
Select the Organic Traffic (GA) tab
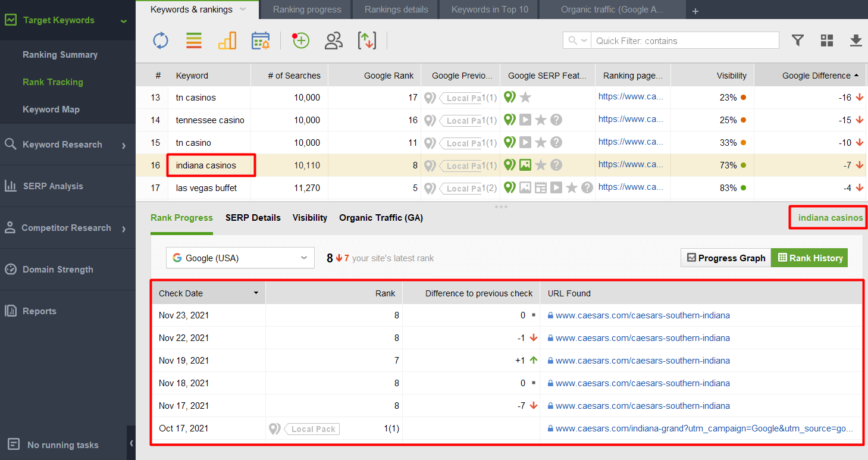[x=381, y=218]
